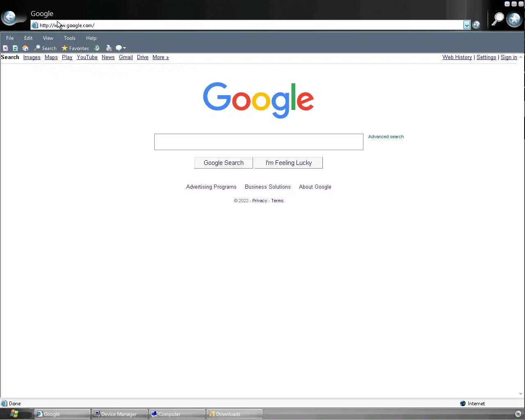Switch to the Google taskbar button

[x=62, y=414]
